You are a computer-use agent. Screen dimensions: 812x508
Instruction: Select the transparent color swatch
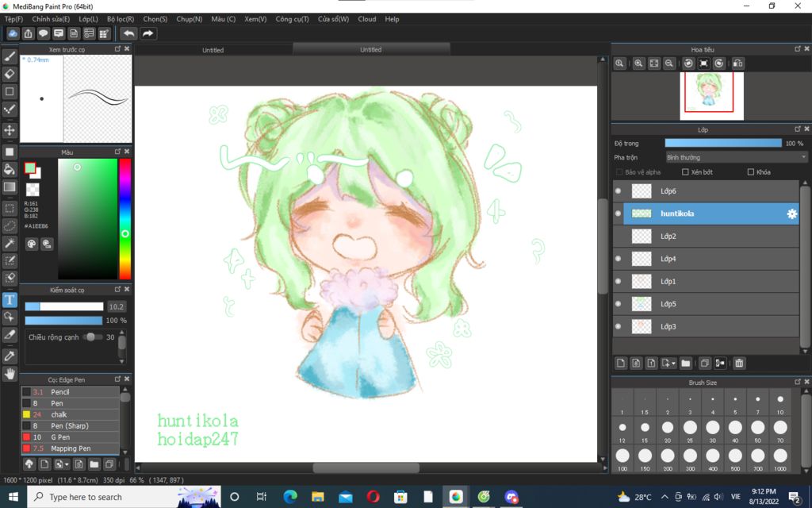(x=32, y=190)
